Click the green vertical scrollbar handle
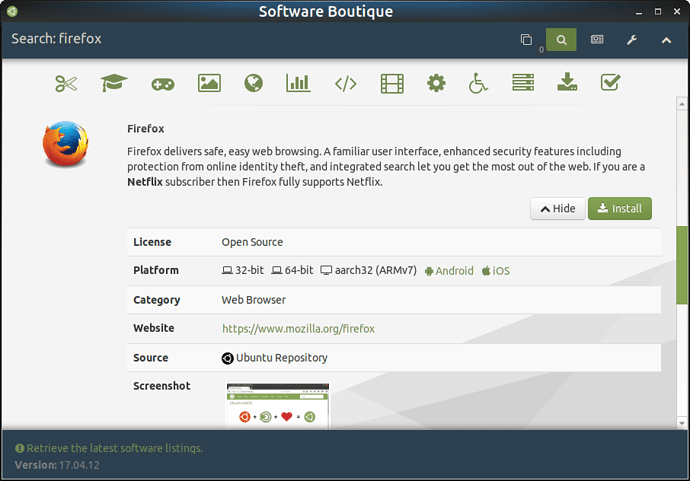Screen dimensions: 690x481 tap(682, 265)
